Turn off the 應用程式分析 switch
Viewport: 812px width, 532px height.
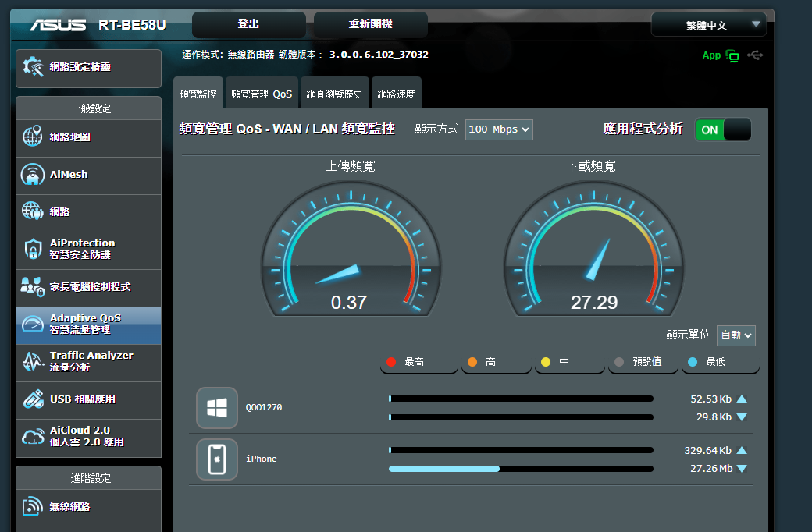(x=723, y=129)
